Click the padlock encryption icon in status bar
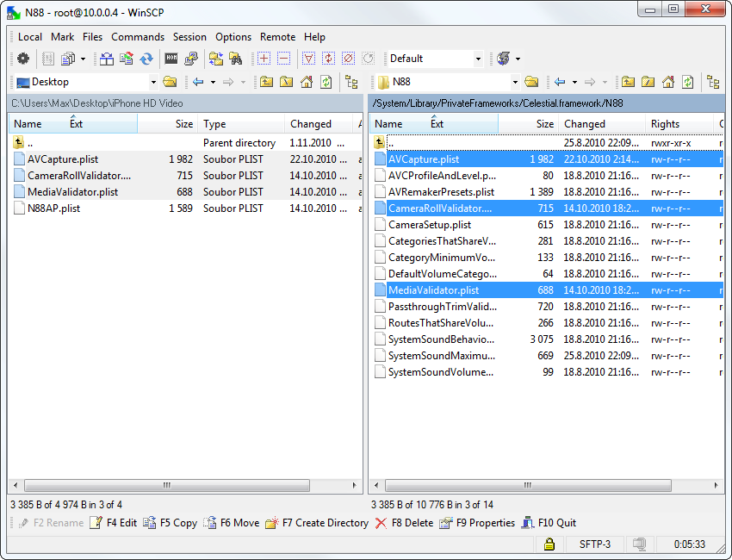Image resolution: width=732 pixels, height=560 pixels. pyautogui.click(x=549, y=544)
